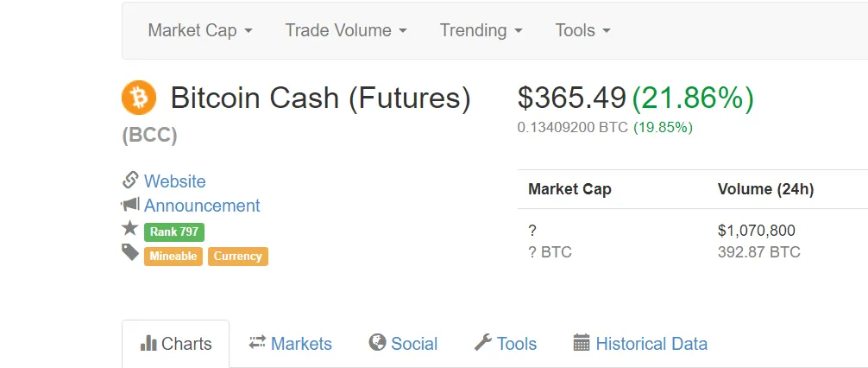This screenshot has width=868, height=368.
Task: Click the orange Bitcoin Cash logo icon
Action: 139,98
